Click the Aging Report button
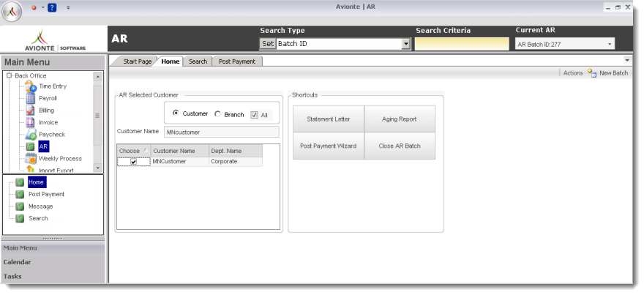 click(x=400, y=119)
